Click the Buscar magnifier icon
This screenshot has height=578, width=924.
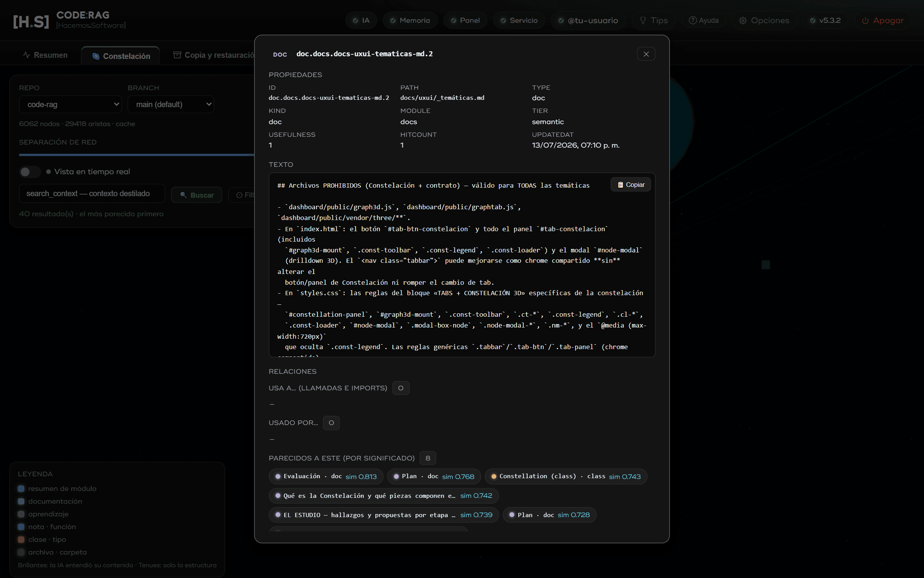183,195
